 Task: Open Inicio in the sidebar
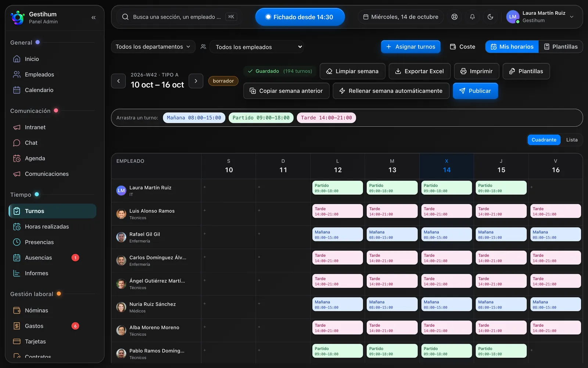click(x=52, y=59)
